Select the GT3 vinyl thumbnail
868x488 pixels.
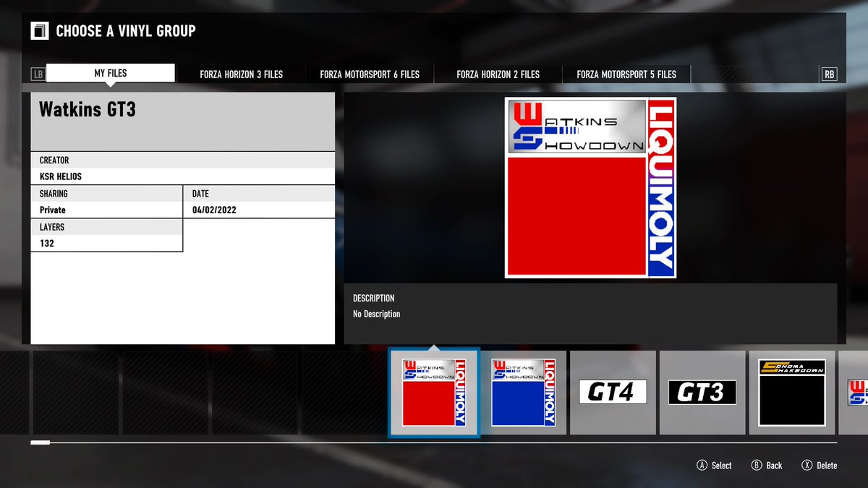702,393
